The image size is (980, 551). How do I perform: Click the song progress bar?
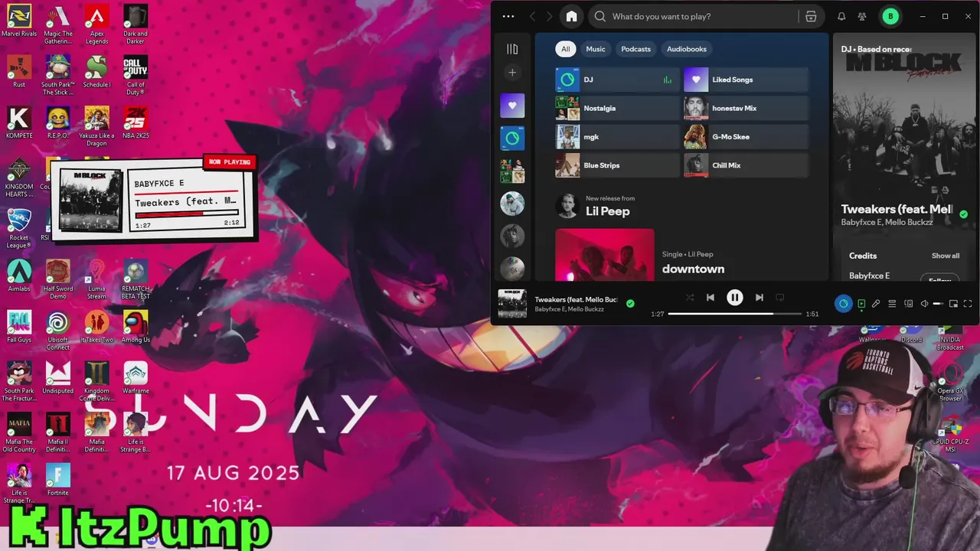point(734,314)
